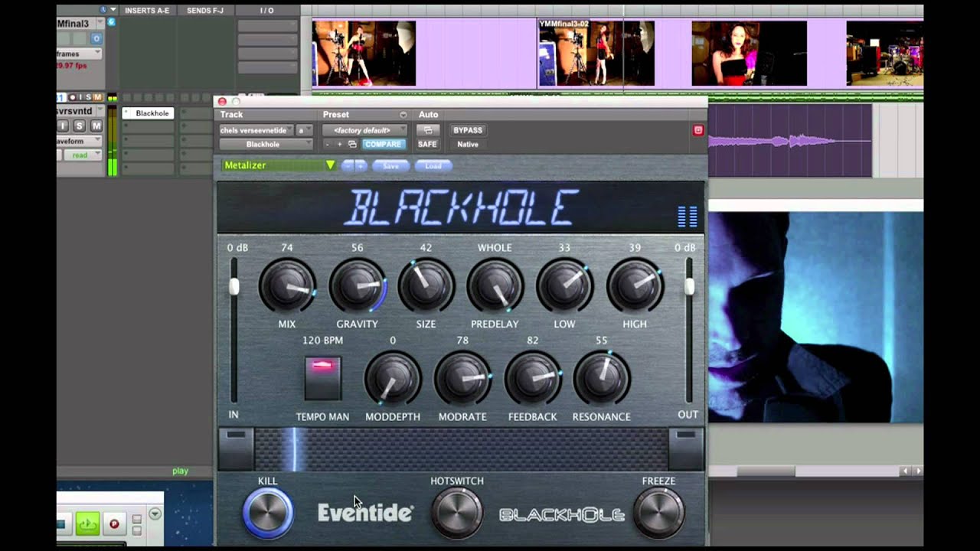This screenshot has width=980, height=551.
Task: Click the red record-enable transport button
Action: (114, 524)
